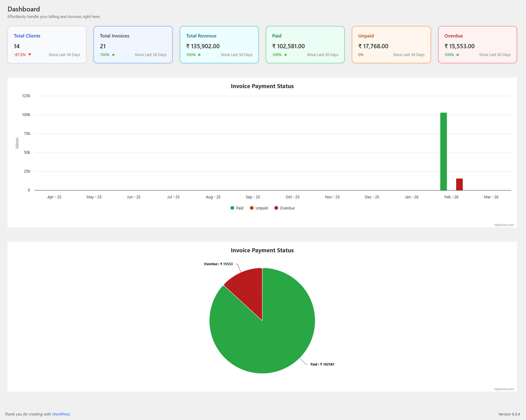The width and height of the screenshot is (526, 420).
Task: Click the green bar for February 2026
Action: click(443, 151)
